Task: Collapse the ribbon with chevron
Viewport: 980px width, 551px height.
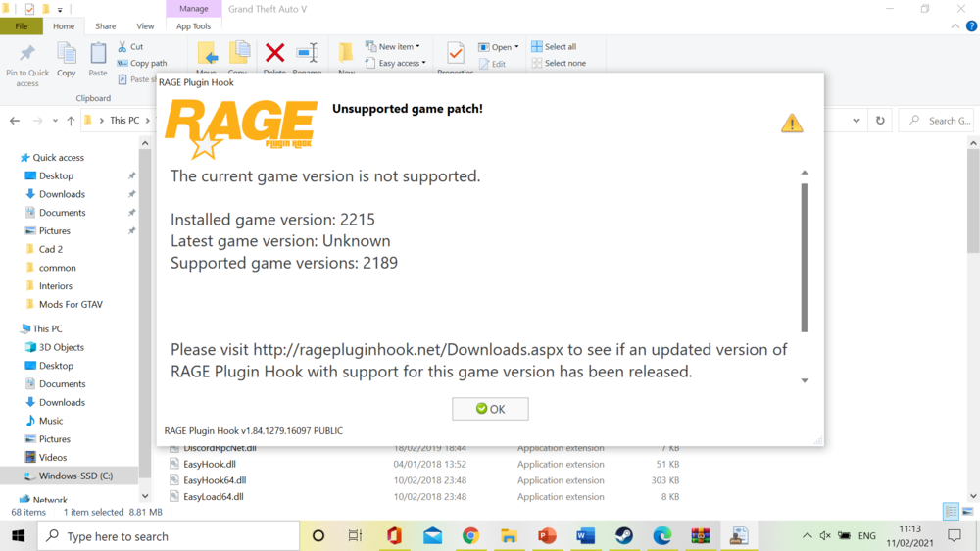Action: [x=955, y=26]
